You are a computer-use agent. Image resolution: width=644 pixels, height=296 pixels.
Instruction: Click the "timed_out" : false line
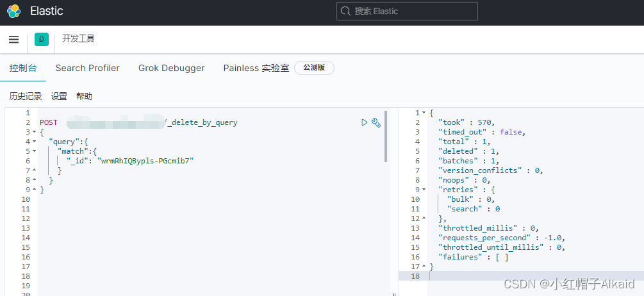point(482,132)
